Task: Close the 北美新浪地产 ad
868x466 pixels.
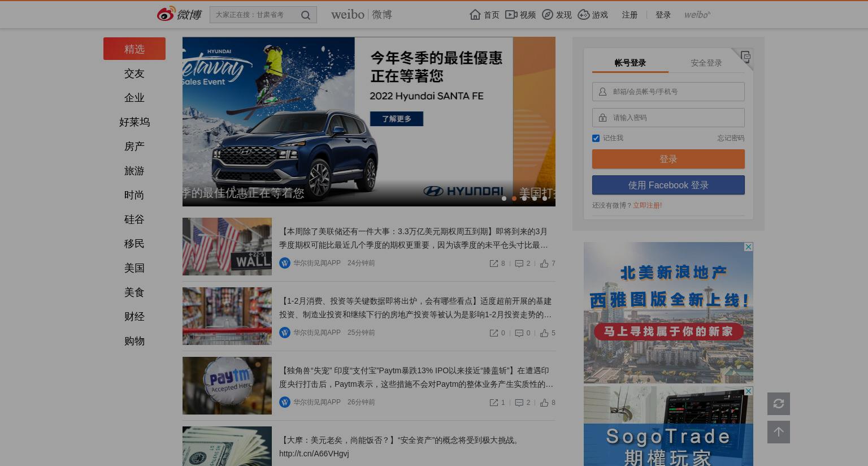Action: [748, 247]
